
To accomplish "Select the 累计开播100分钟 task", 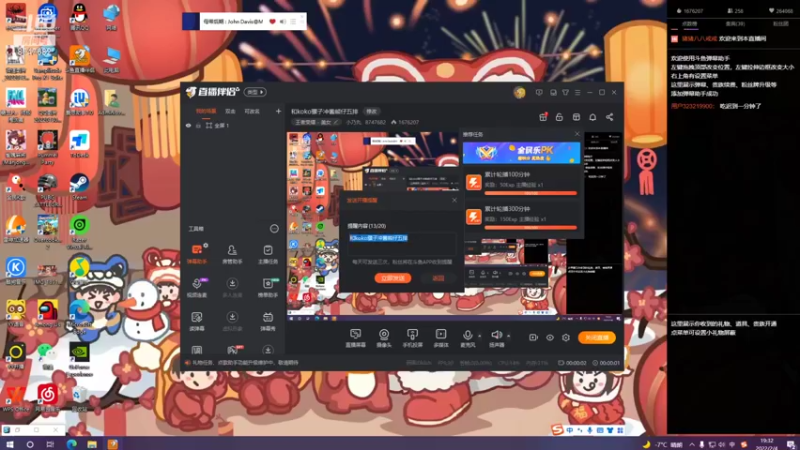I will (x=522, y=183).
